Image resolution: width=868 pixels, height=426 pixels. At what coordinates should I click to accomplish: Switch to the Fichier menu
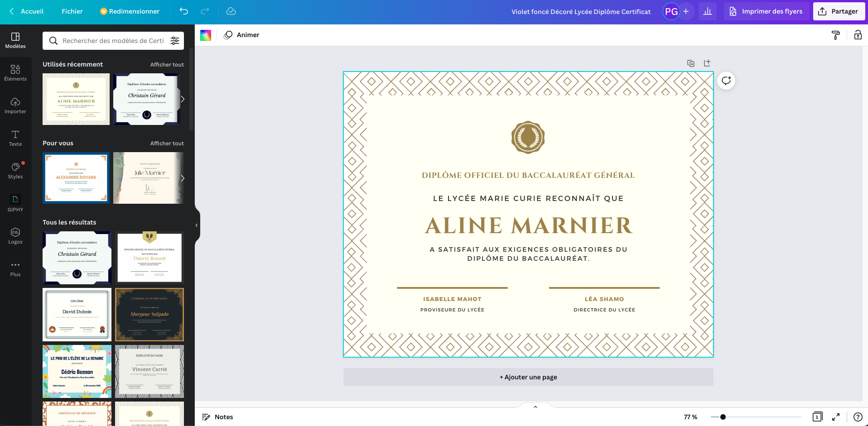[72, 11]
